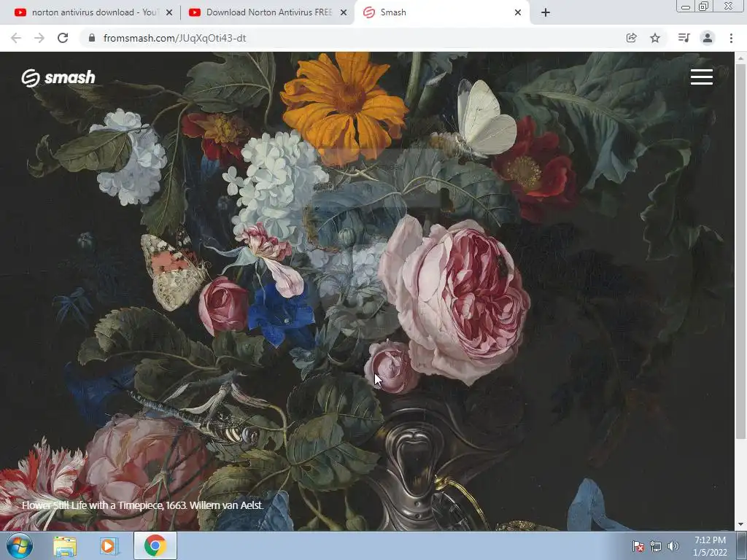
Task: Launch Windows Media Player from taskbar
Action: (x=109, y=545)
